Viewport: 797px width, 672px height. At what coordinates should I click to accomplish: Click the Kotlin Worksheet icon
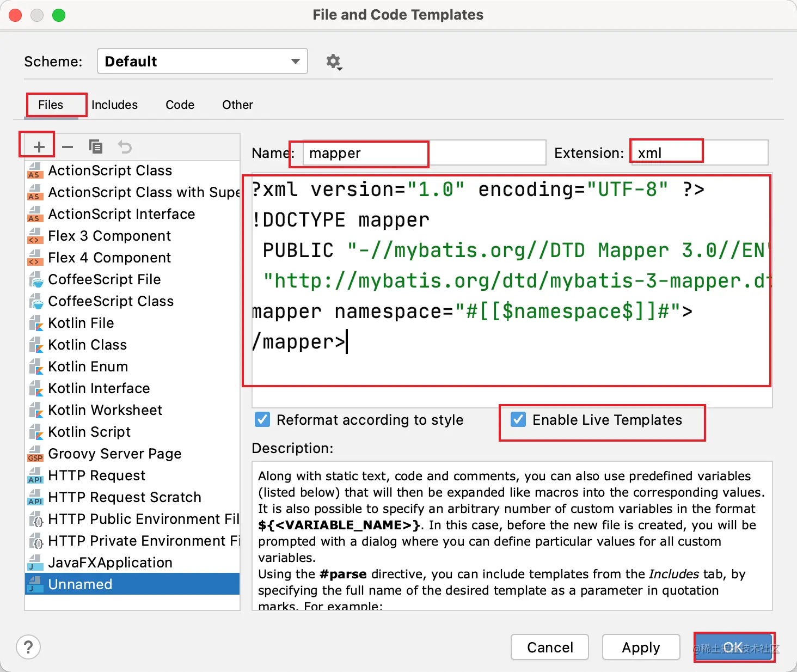tap(35, 410)
